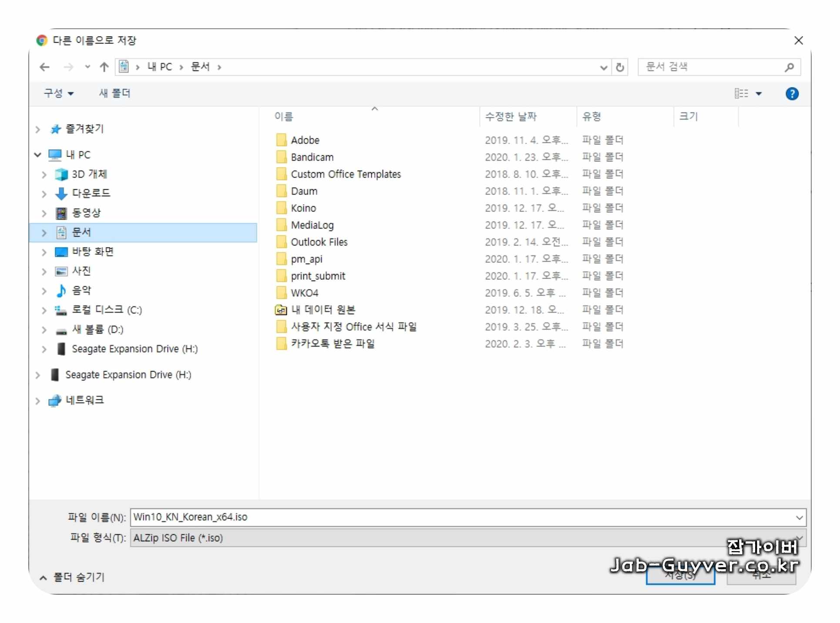Viewport: 840px width, 623px height.
Task: Expand 로컬 디스크 (C:) node
Action: click(x=44, y=310)
